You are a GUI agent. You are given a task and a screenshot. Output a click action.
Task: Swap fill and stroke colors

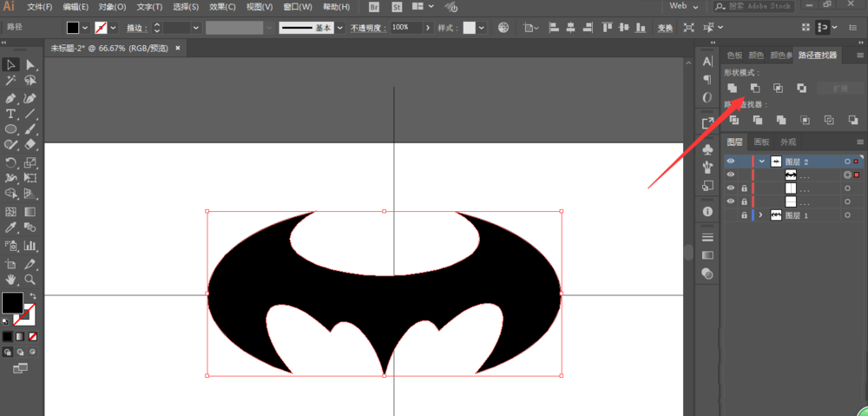coord(33,296)
